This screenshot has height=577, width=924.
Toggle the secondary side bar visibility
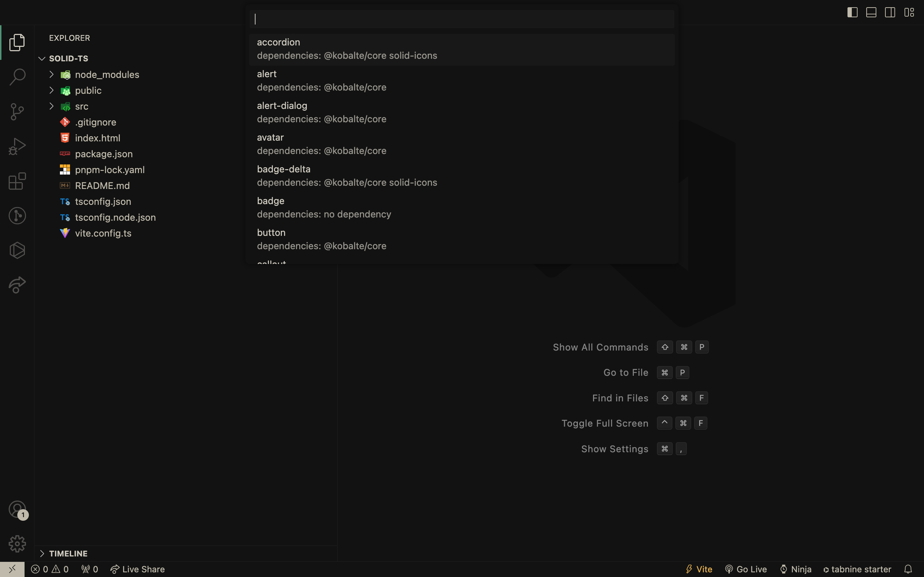pyautogui.click(x=890, y=12)
